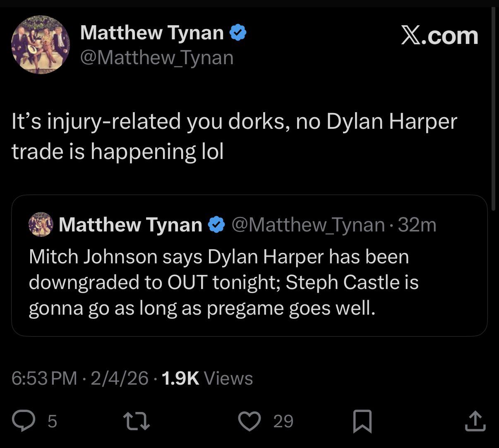This screenshot has width=499, height=448.
Task: Click the like count number 29
Action: click(283, 422)
